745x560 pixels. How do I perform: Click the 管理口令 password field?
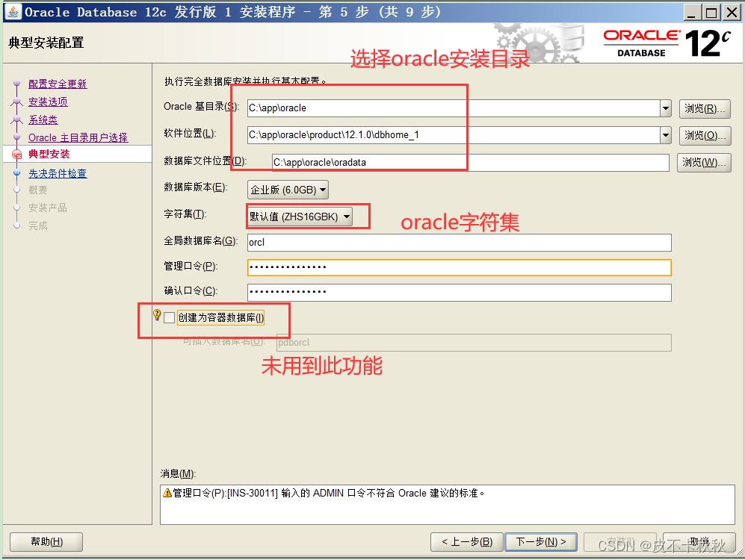point(460,267)
